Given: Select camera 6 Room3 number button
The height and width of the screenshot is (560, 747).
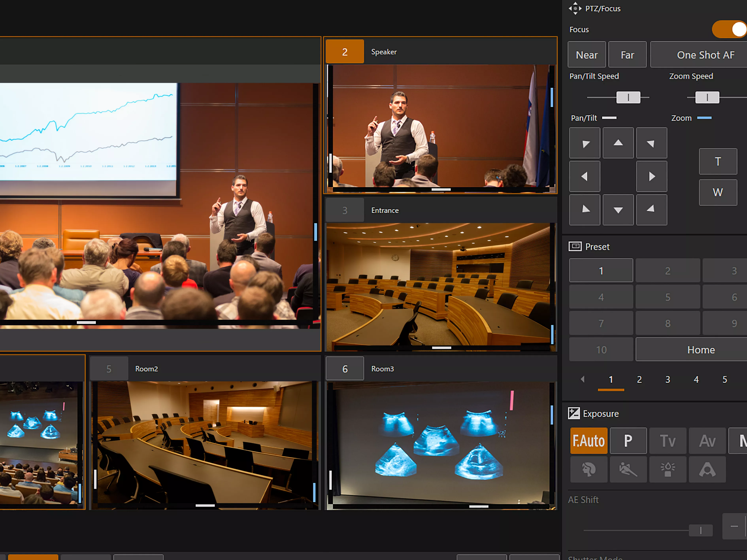Looking at the screenshot, I should [344, 369].
